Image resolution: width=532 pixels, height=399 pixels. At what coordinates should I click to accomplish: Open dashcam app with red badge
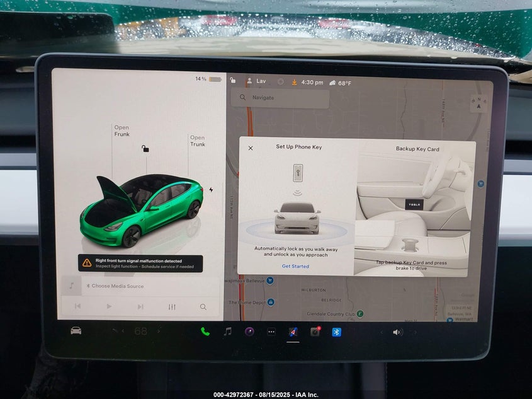[x=315, y=332]
